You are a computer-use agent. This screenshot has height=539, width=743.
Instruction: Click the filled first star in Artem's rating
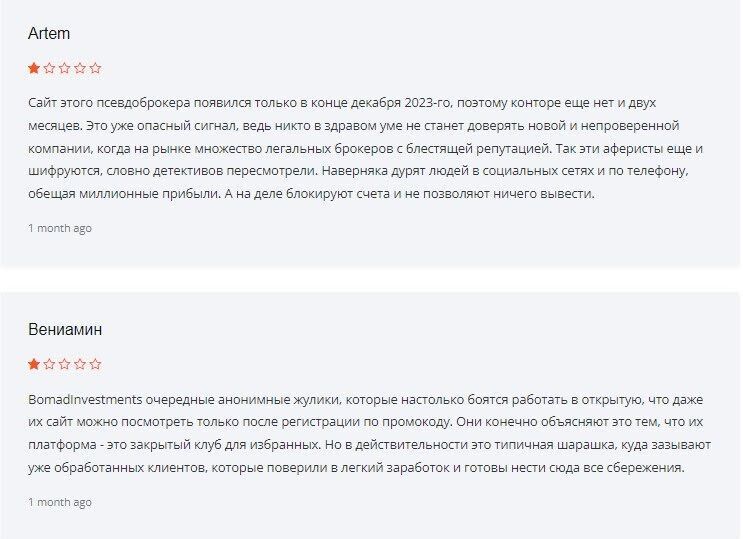pyautogui.click(x=34, y=69)
